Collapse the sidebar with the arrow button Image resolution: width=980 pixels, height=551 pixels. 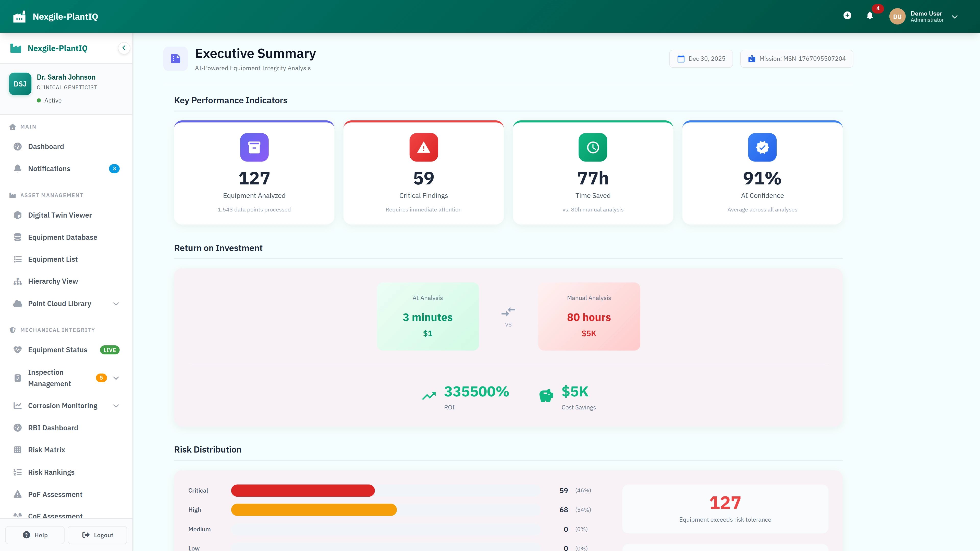(124, 48)
